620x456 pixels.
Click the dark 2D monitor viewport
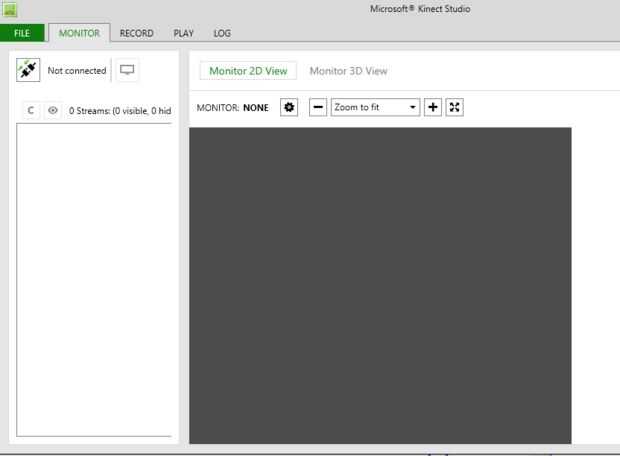pyautogui.click(x=380, y=286)
